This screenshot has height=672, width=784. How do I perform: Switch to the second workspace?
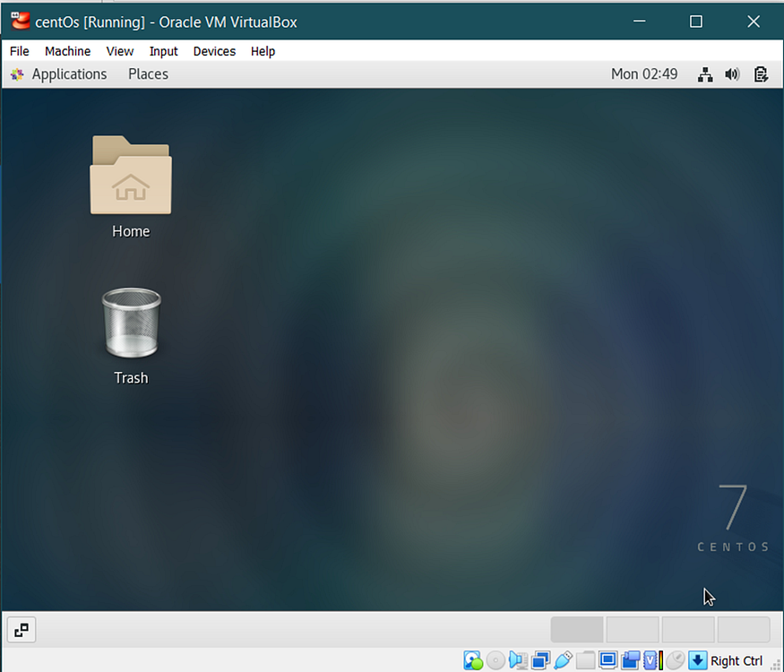click(632, 630)
